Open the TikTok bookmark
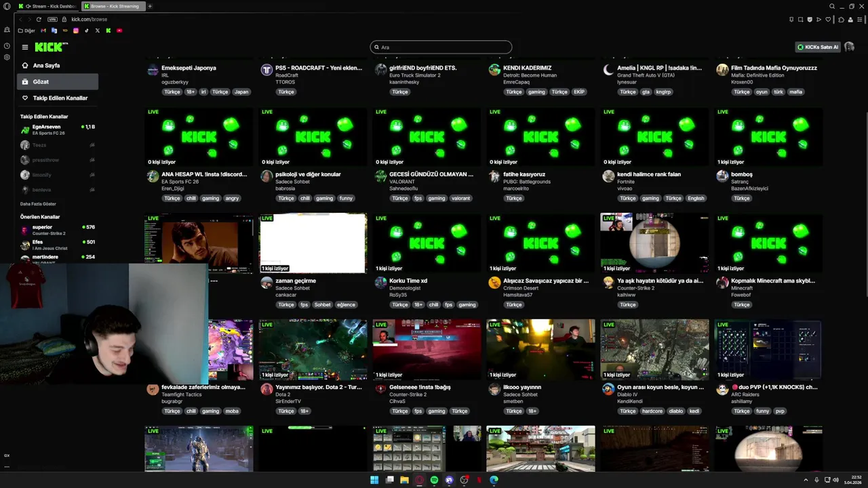The width and height of the screenshot is (868, 488). tap(87, 30)
